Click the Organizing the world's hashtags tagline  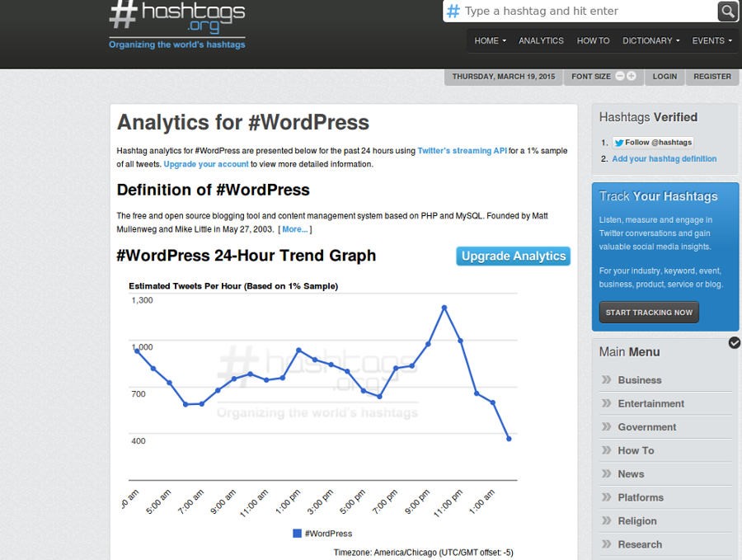coord(177,45)
